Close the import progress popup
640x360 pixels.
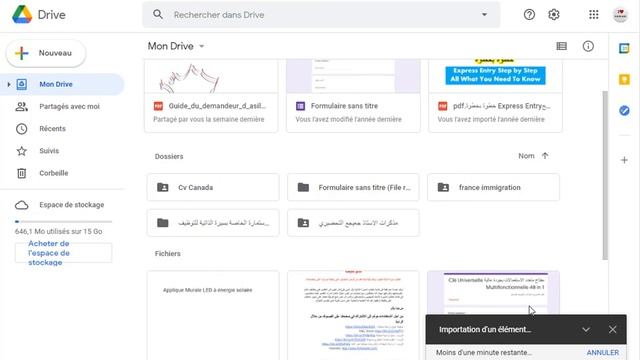[612, 329]
